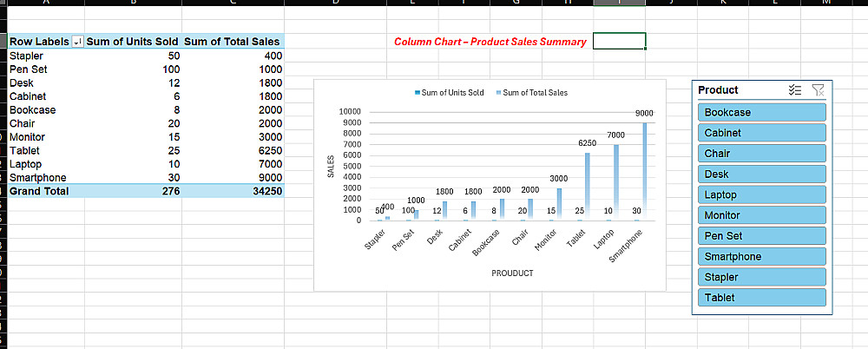Viewport: 868px width, 349px height.
Task: Click the Laptop total sales bar
Action: (616, 183)
